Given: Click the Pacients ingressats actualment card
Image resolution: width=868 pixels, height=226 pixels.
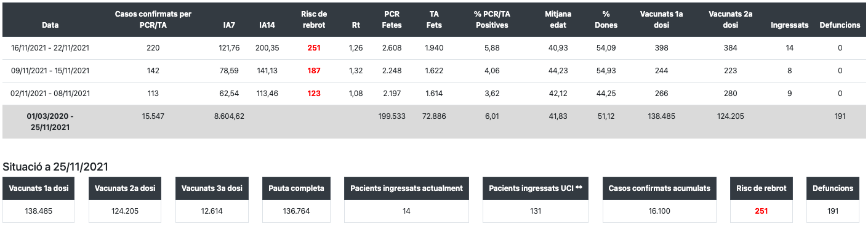Looking at the screenshot, I should 407,200.
